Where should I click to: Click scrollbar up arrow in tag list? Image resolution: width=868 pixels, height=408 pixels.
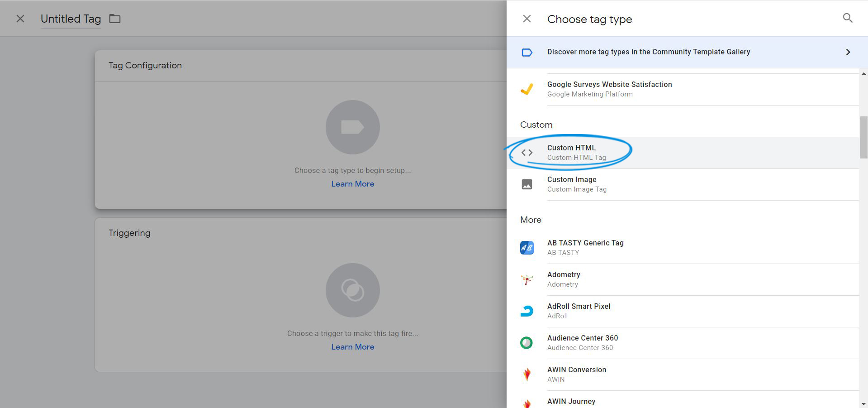pos(863,73)
